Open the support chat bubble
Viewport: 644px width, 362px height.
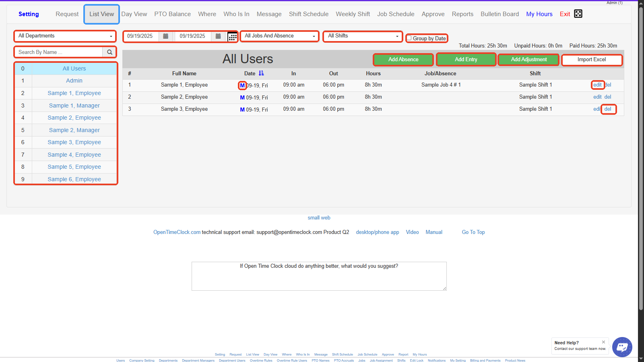(622, 347)
